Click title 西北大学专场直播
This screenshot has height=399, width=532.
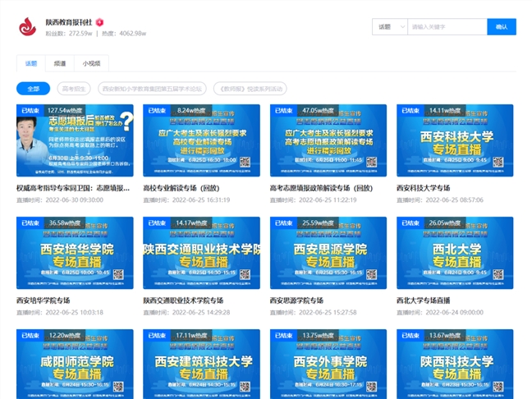pyautogui.click(x=423, y=300)
